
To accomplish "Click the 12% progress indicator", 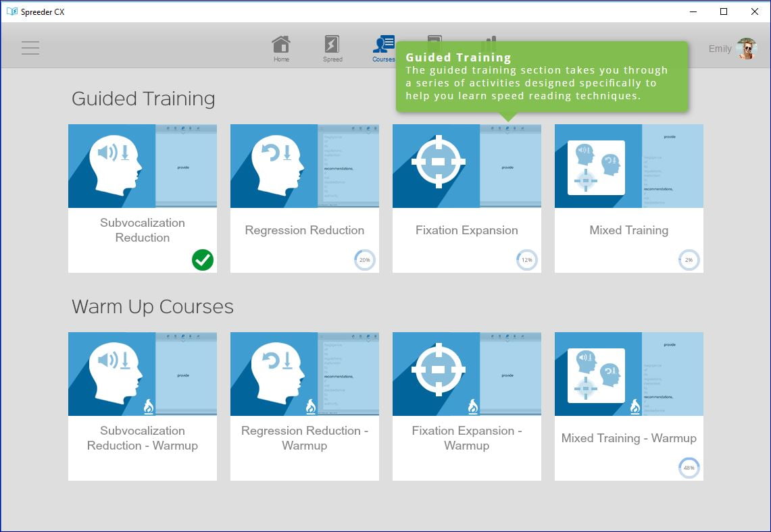I will pos(526,260).
